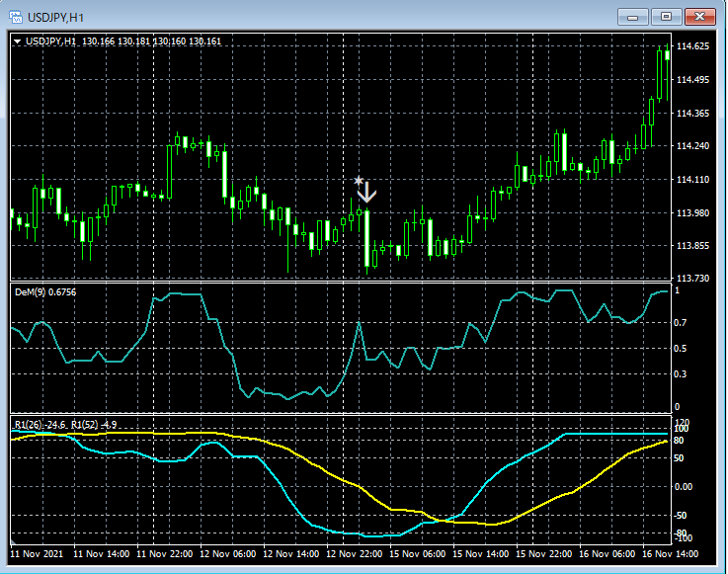The image size is (728, 574).
Task: Maximize the USDJPY,H1 chart window
Action: point(666,17)
